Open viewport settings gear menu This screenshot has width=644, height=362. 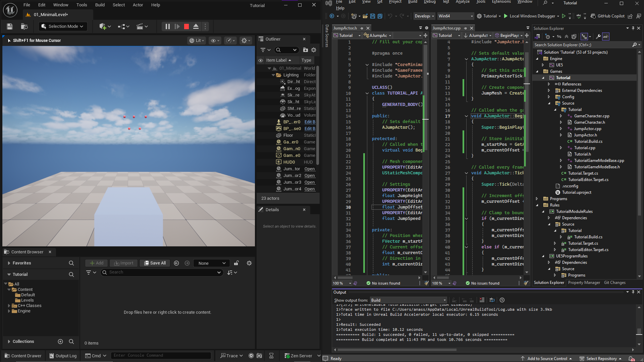[x=246, y=41]
